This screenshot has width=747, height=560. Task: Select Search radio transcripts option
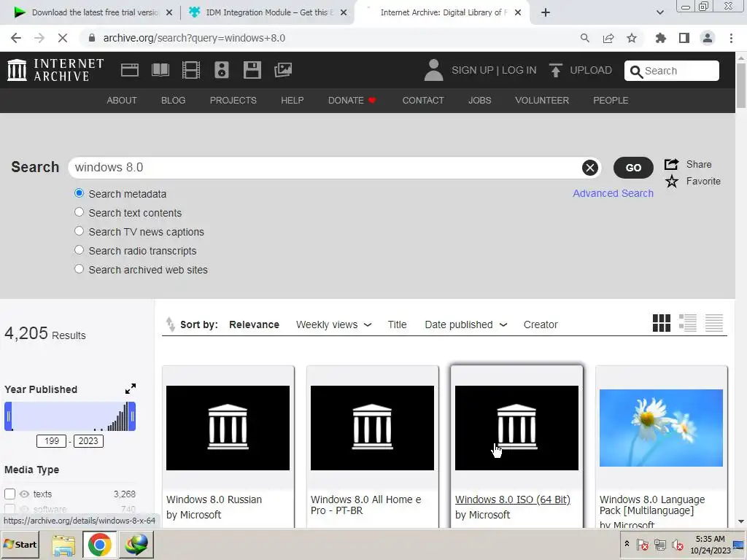79,250
